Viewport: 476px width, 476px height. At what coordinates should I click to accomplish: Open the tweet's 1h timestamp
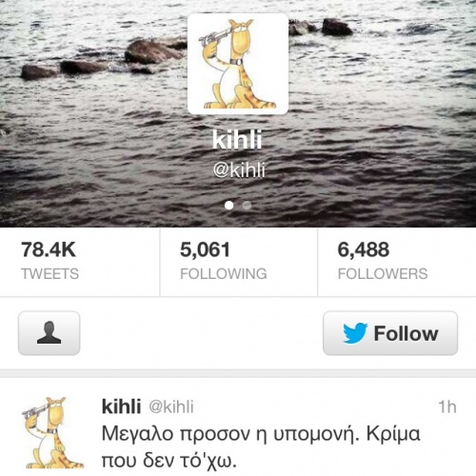pos(447,407)
